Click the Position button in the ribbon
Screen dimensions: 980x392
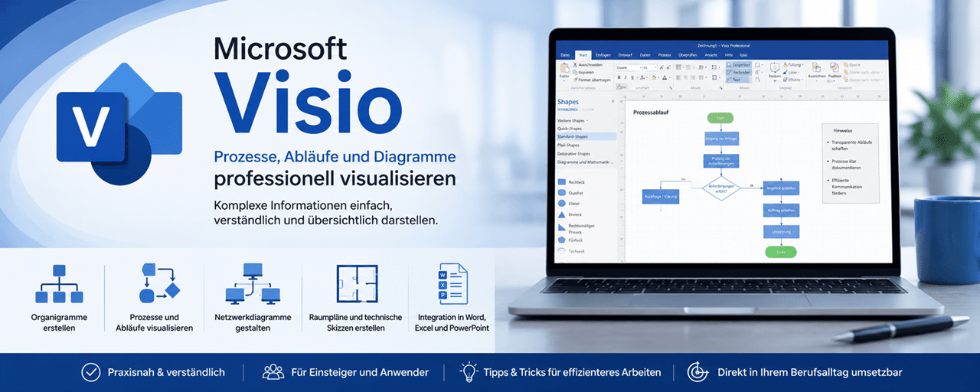tap(834, 70)
